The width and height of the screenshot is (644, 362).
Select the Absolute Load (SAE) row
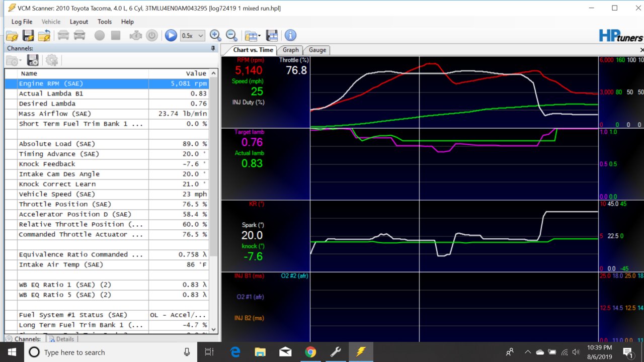[107, 144]
